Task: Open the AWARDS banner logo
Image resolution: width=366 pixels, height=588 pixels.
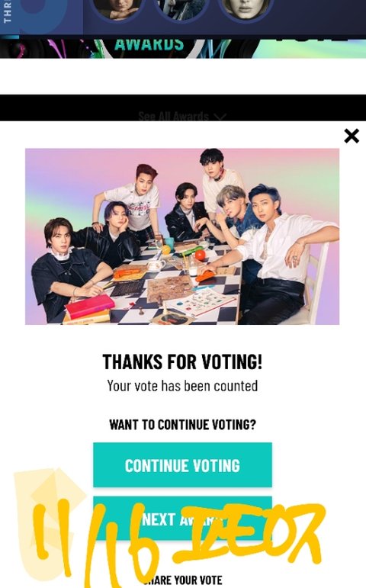Action: (x=149, y=44)
